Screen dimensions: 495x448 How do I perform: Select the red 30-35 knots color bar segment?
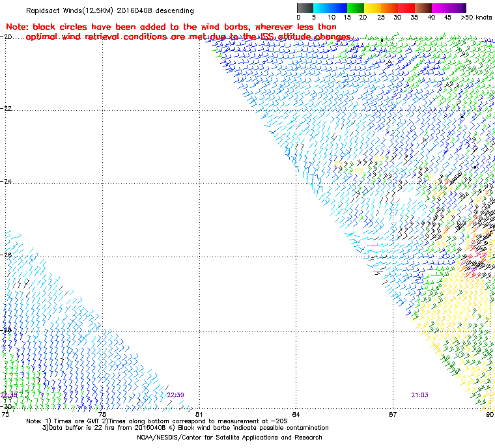point(406,8)
